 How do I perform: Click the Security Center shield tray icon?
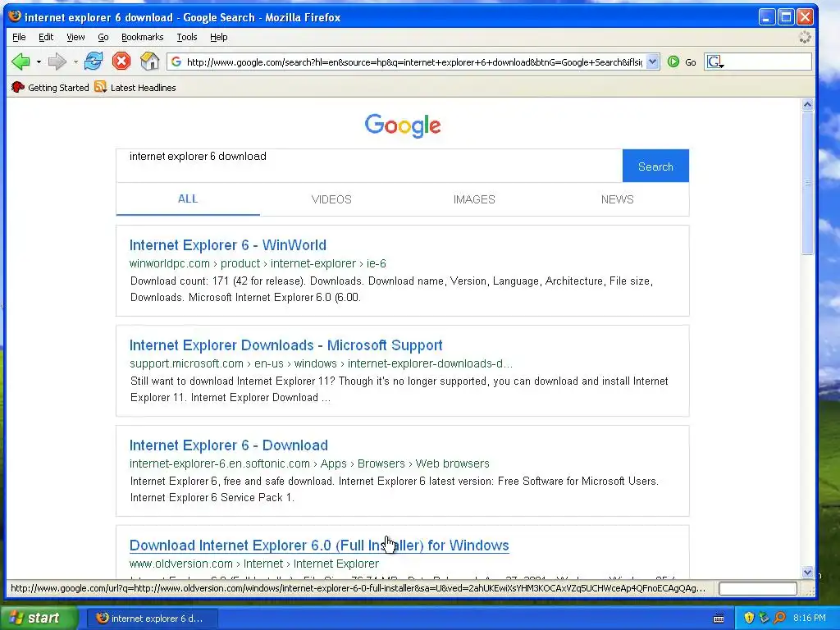point(749,618)
